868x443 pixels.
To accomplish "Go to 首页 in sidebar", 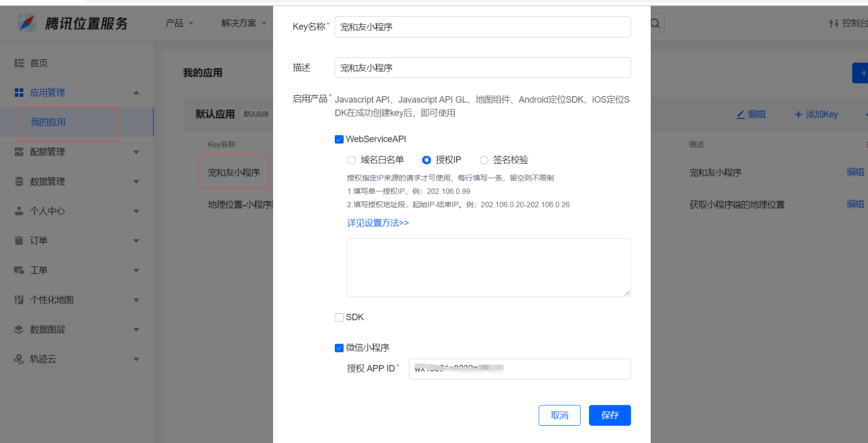I will tap(39, 63).
